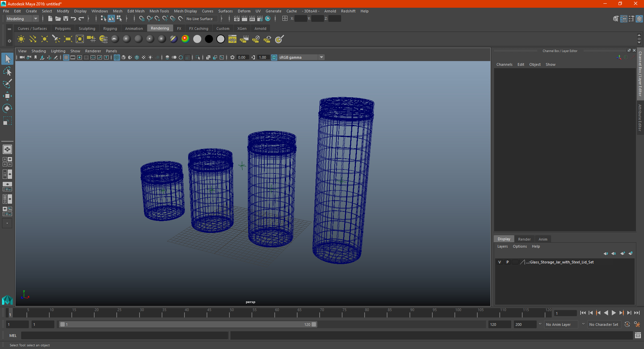Create an ambient light from shelf
644x349 pixels.
point(21,39)
